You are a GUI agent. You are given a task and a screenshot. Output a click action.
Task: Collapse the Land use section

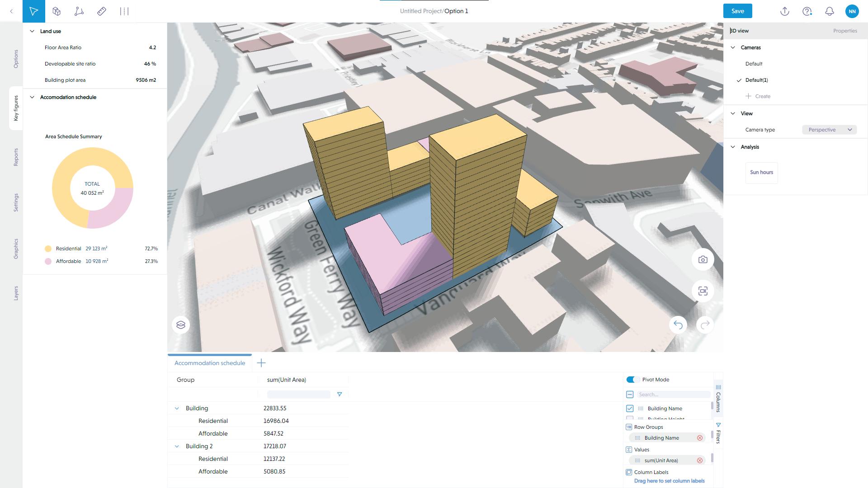coord(32,31)
